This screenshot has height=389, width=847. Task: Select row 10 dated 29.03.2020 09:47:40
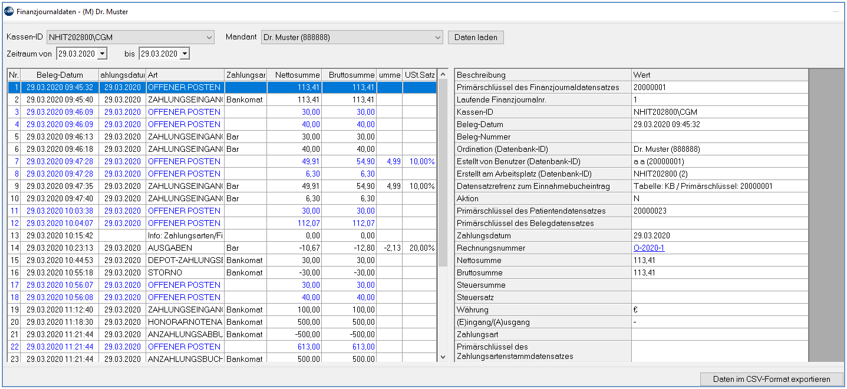click(x=221, y=198)
